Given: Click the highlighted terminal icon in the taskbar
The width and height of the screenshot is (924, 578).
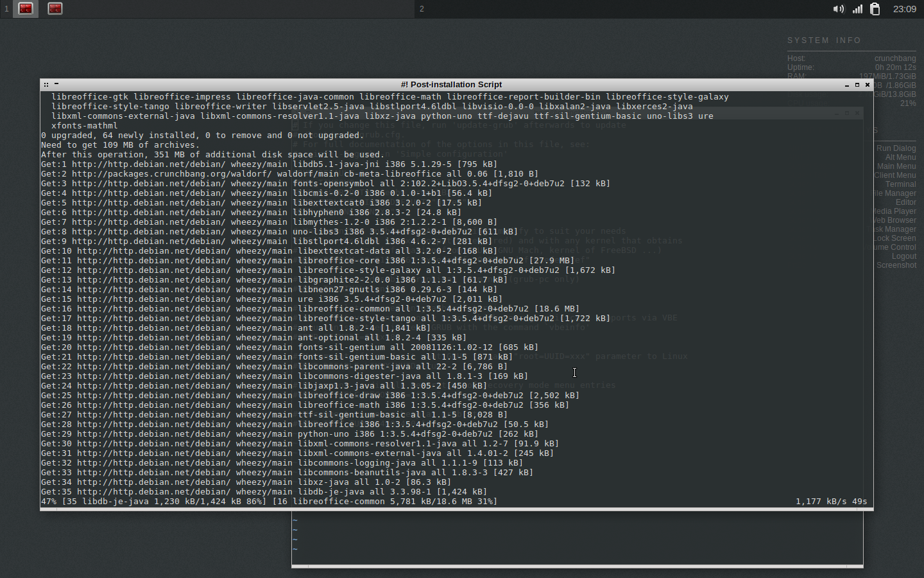Looking at the screenshot, I should click(x=26, y=8).
